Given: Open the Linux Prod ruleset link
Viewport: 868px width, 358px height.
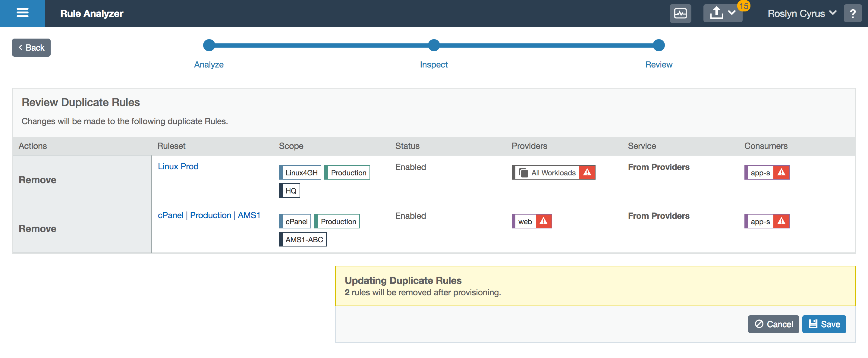Looking at the screenshot, I should point(178,166).
